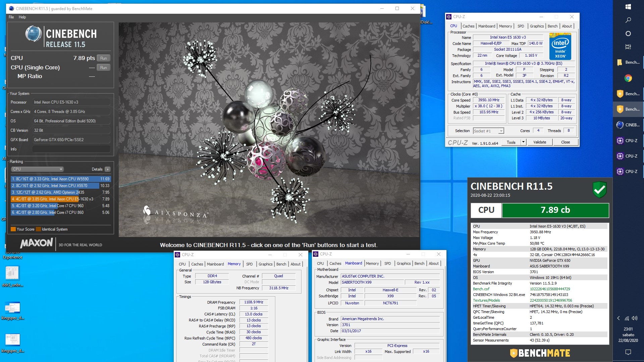The image size is (644, 362).
Task: Select the Xeon W5590 ranking entry
Action: tap(60, 179)
